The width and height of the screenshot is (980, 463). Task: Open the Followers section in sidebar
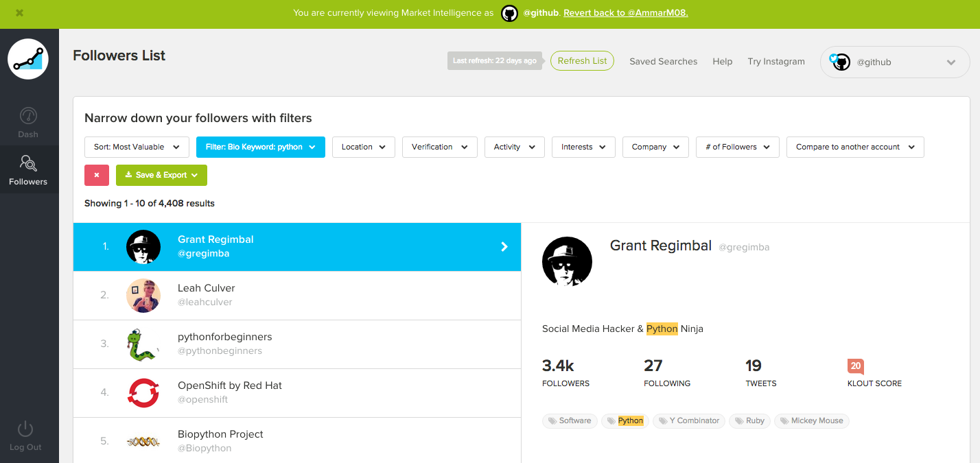coord(28,170)
